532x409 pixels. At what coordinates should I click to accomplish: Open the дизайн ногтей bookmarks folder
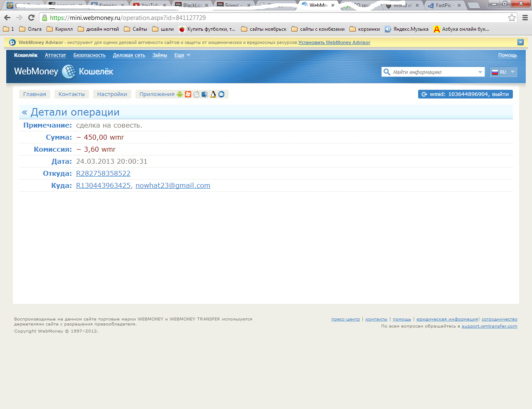(98, 29)
